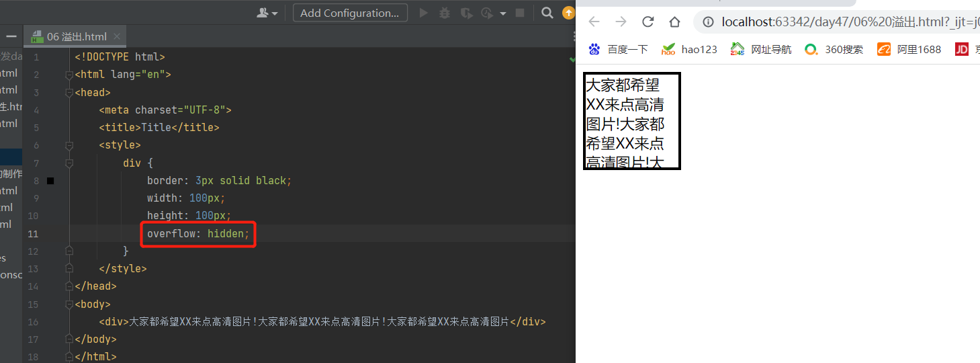Click the <title>Title</title> line
The height and width of the screenshot is (363, 980).
[x=159, y=127]
